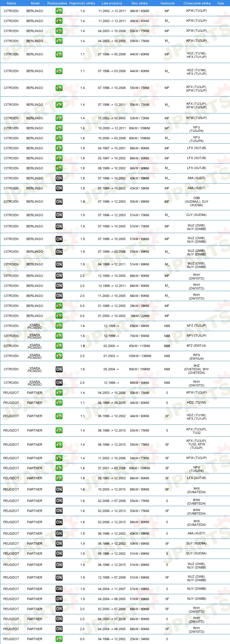230x644 pixels.
Task: Click the Rodzaj paliwa column header
Action: [57, 3]
